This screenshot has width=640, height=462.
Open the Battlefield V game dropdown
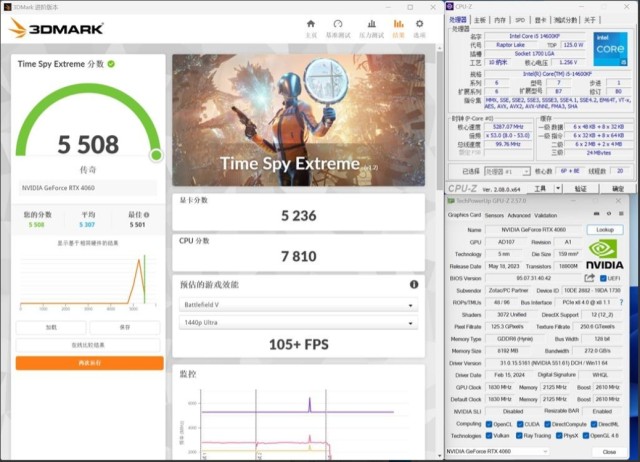(x=298, y=304)
